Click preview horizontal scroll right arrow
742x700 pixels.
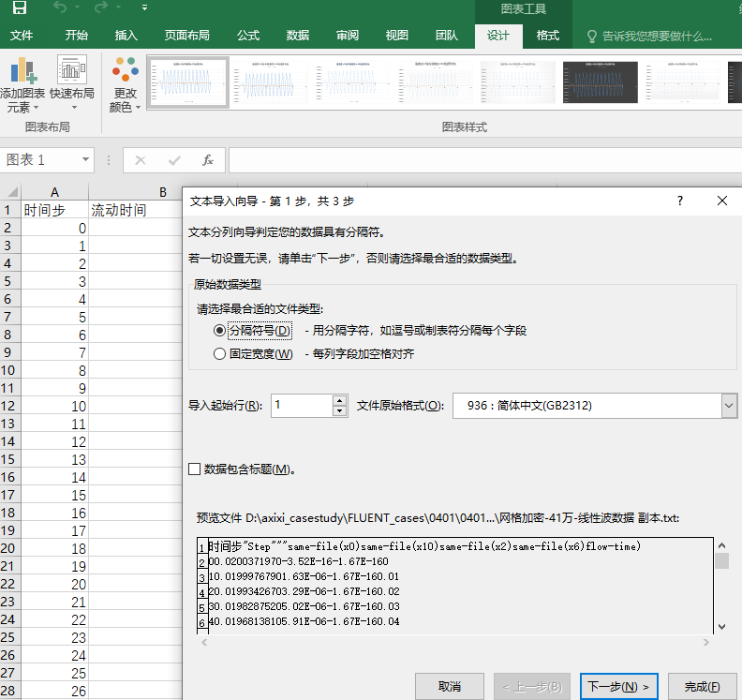coord(706,642)
